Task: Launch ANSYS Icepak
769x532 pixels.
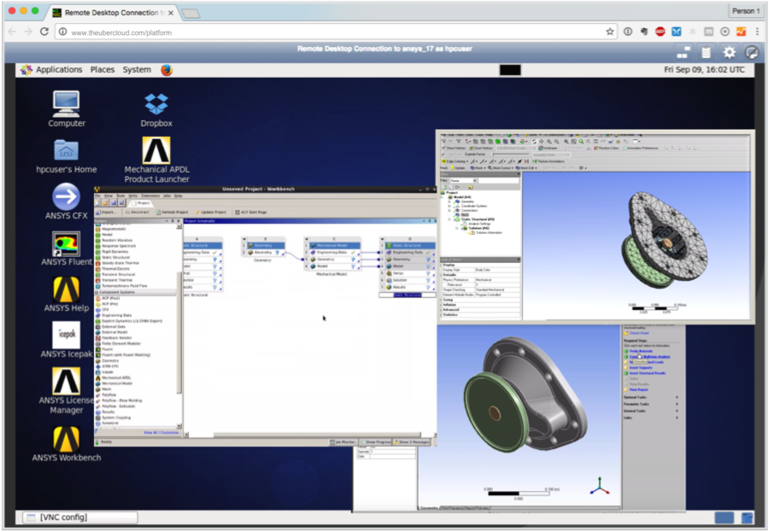Action: [x=67, y=336]
